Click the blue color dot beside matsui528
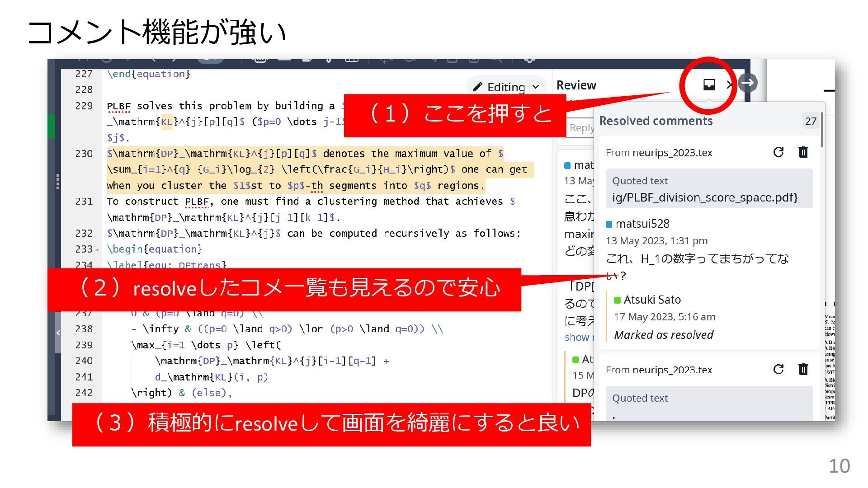 [609, 224]
